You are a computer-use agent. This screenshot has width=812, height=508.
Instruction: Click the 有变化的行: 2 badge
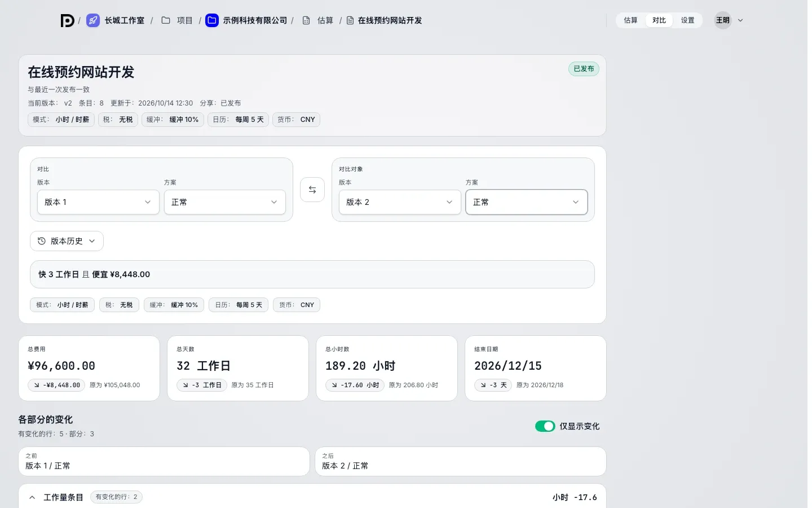[x=116, y=497]
